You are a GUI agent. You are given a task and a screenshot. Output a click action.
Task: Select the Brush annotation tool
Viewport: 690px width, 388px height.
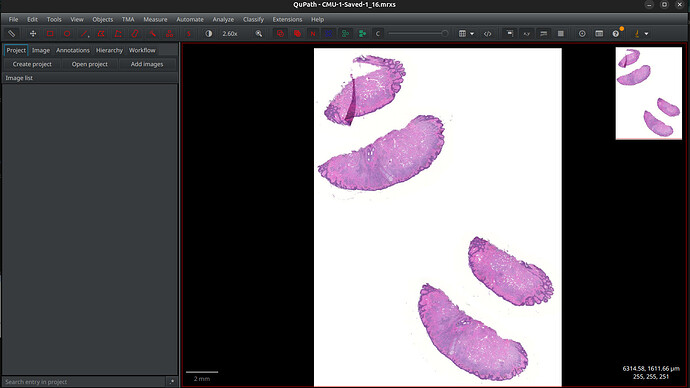pos(135,33)
